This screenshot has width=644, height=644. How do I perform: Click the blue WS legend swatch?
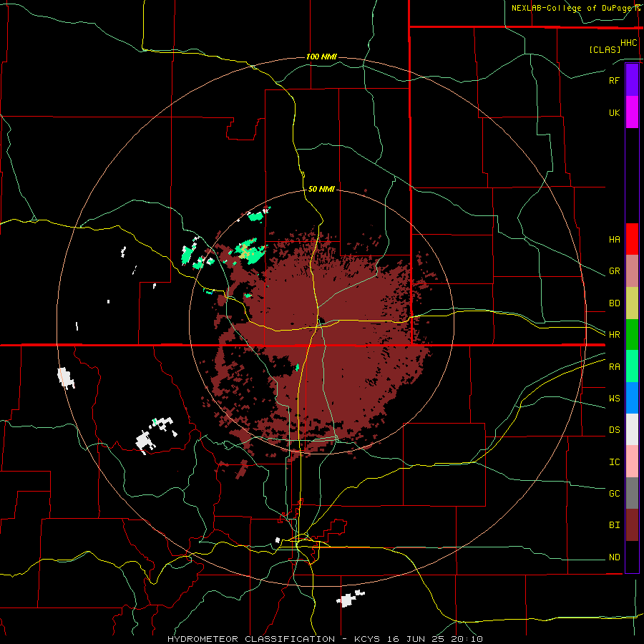pos(632,398)
